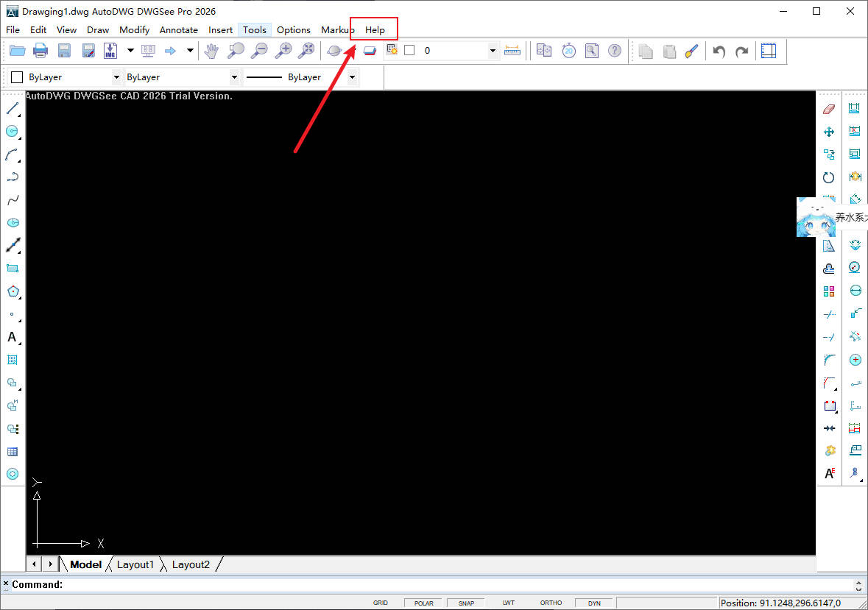Click the Match Properties paintbrush icon
Screen dimensions: 868x610
(x=692, y=51)
